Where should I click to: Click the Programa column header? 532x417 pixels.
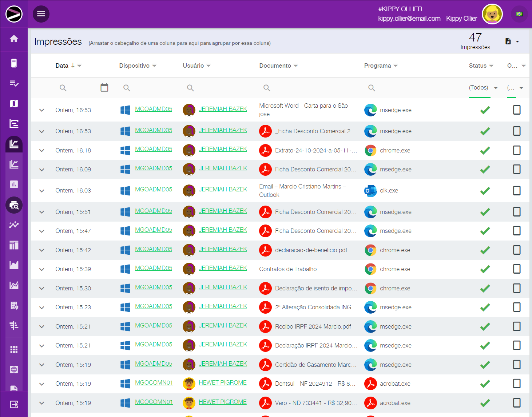(x=377, y=65)
